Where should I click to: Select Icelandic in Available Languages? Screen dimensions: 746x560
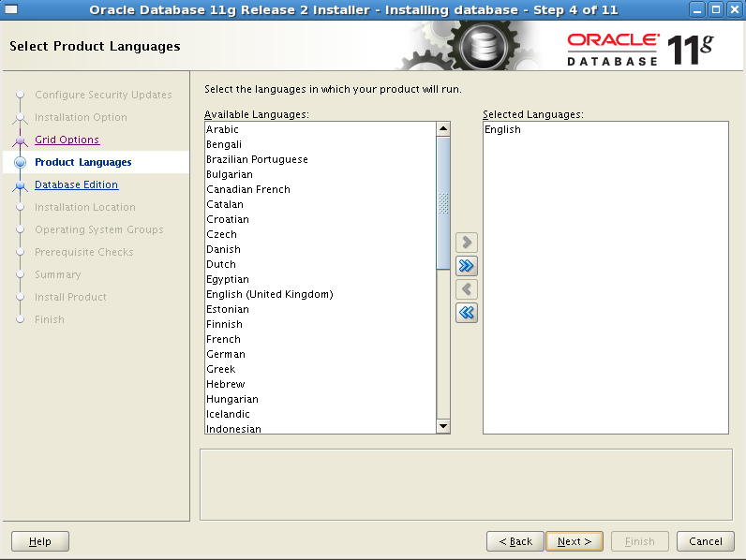click(321, 414)
